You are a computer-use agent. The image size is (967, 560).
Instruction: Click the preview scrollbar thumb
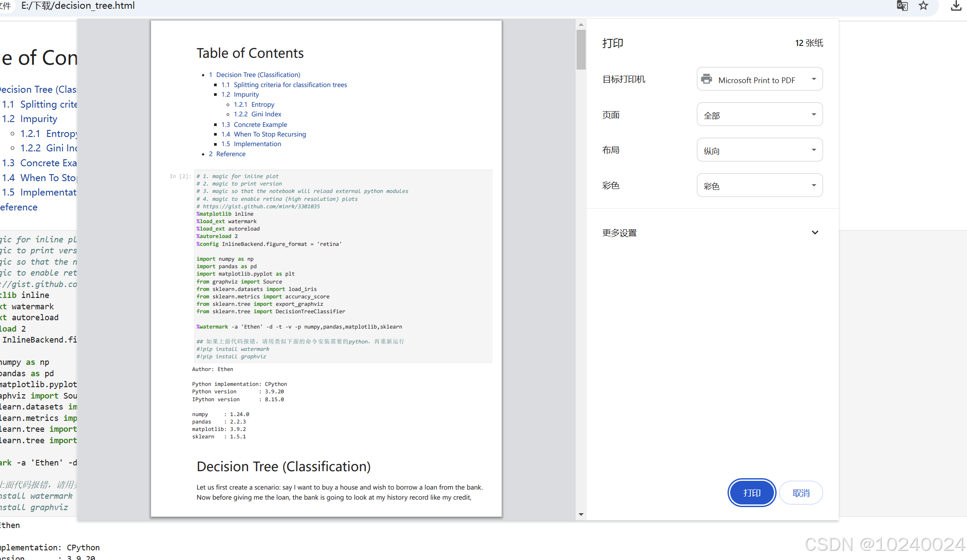click(x=581, y=49)
